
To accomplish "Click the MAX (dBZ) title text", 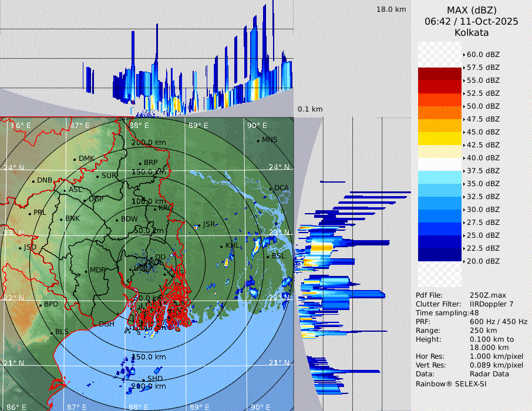I will (471, 10).
